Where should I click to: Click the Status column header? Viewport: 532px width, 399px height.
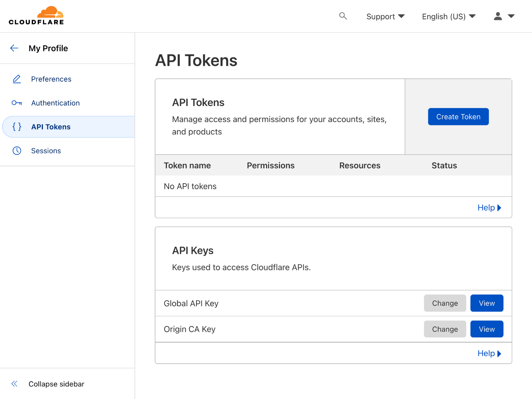(444, 165)
